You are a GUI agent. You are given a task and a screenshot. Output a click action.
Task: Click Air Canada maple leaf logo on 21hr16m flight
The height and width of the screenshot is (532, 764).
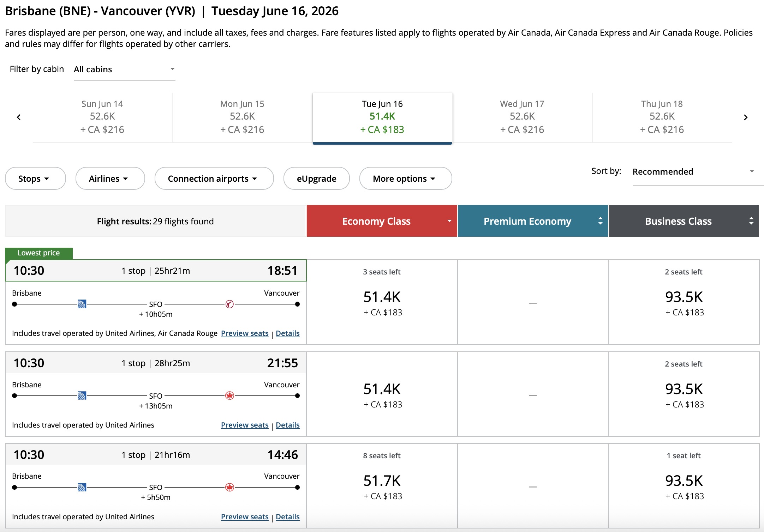pos(229,488)
